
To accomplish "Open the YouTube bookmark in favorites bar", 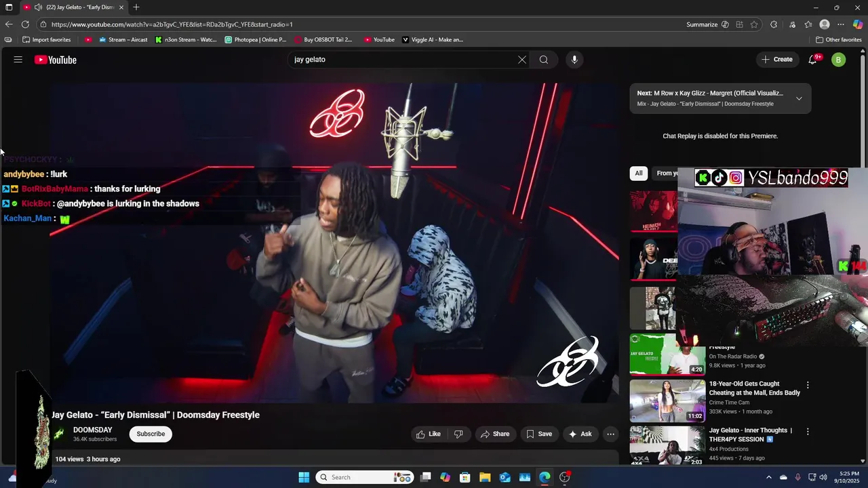I will pos(379,40).
